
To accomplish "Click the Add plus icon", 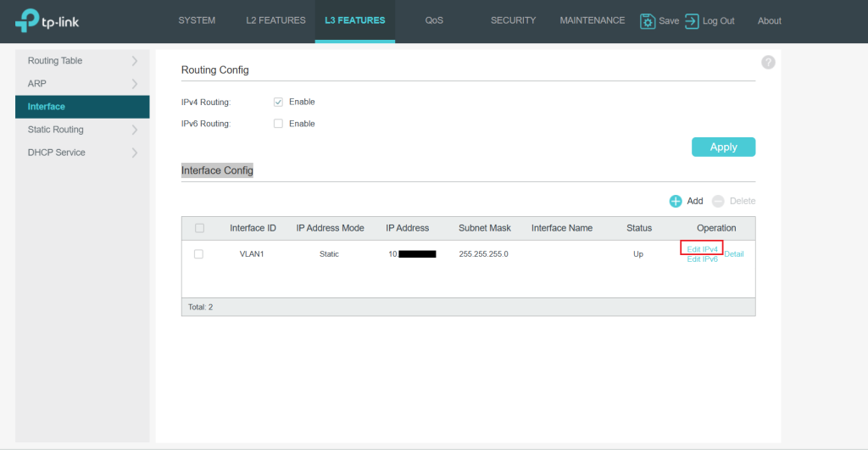I will coord(676,201).
